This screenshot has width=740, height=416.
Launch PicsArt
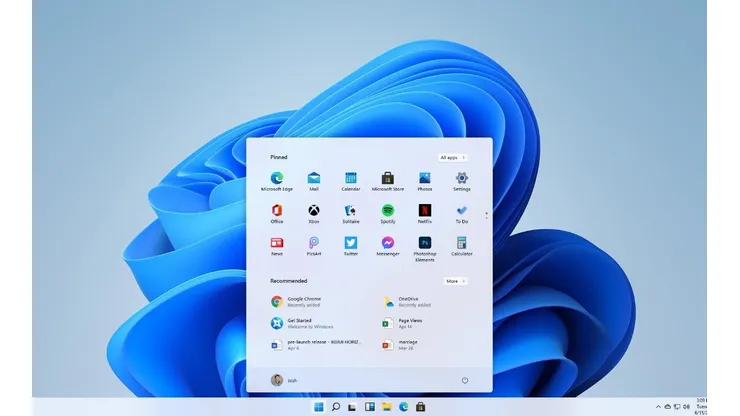(314, 246)
